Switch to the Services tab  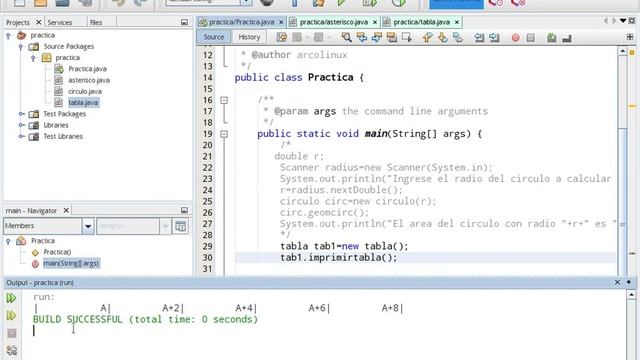[60, 22]
